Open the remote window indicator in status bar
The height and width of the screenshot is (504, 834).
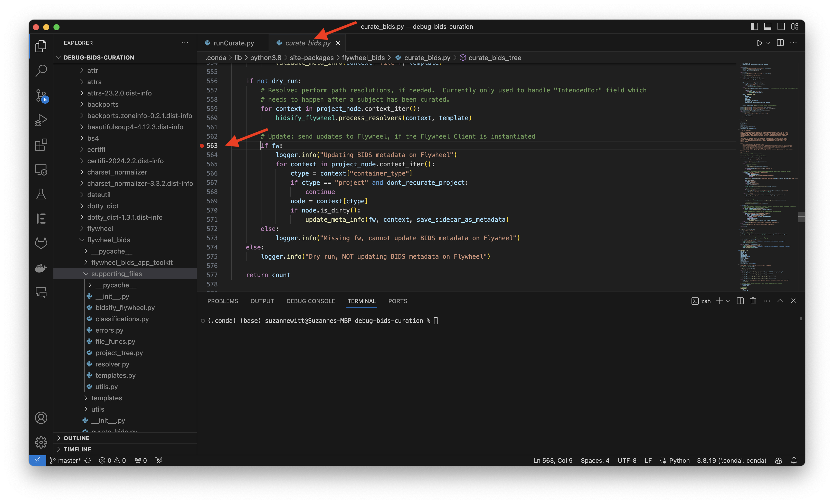[37, 460]
